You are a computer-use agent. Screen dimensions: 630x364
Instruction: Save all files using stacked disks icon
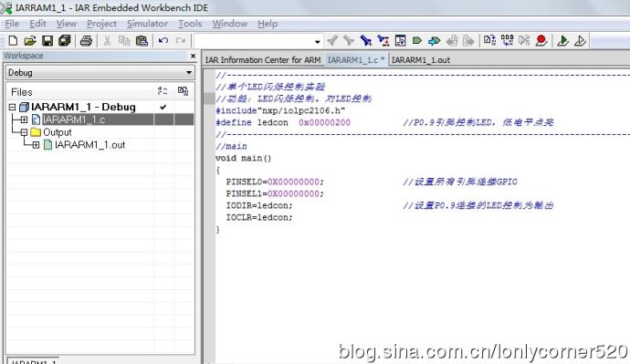tap(64, 40)
